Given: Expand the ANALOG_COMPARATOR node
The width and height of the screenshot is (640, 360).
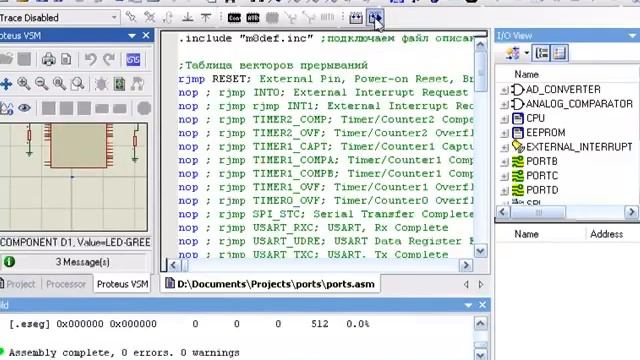Looking at the screenshot, I should 504,104.
